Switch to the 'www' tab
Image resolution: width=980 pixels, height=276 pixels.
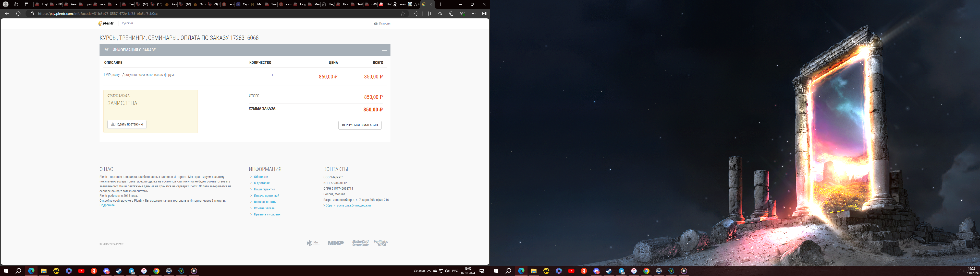tap(399, 5)
